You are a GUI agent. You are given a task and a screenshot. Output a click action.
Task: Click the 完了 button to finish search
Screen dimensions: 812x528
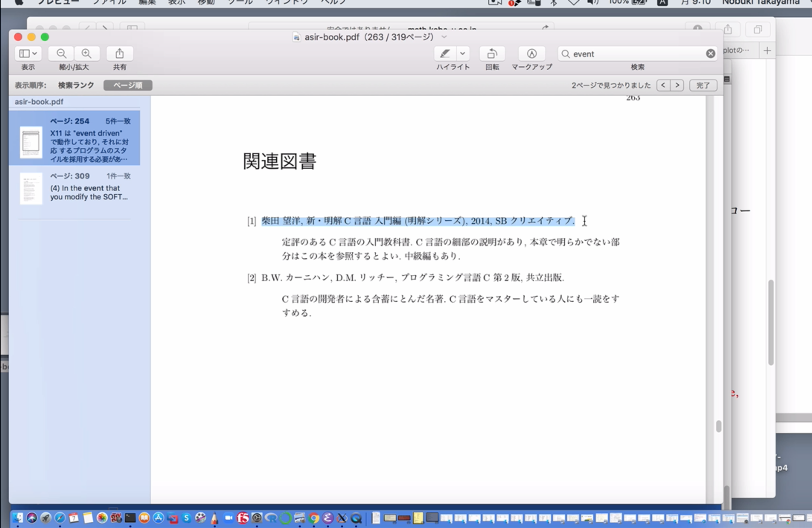point(703,85)
